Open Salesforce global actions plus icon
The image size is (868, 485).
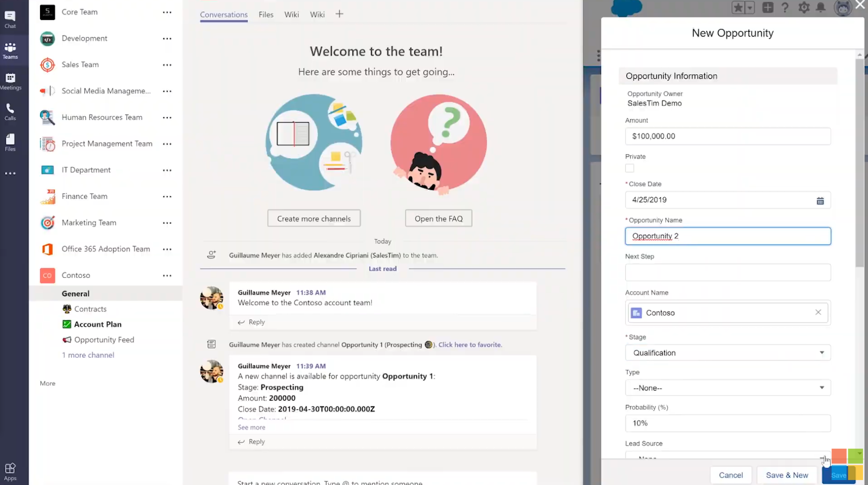tap(768, 8)
